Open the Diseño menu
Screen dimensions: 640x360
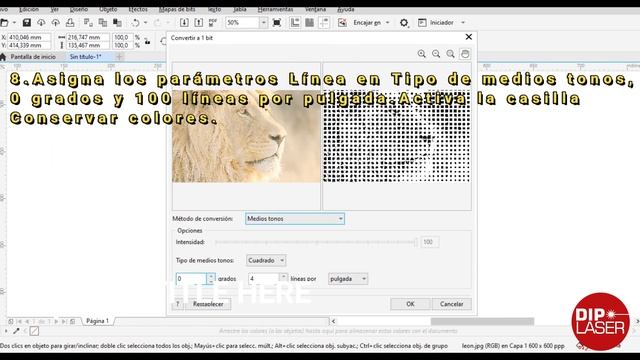79,9
